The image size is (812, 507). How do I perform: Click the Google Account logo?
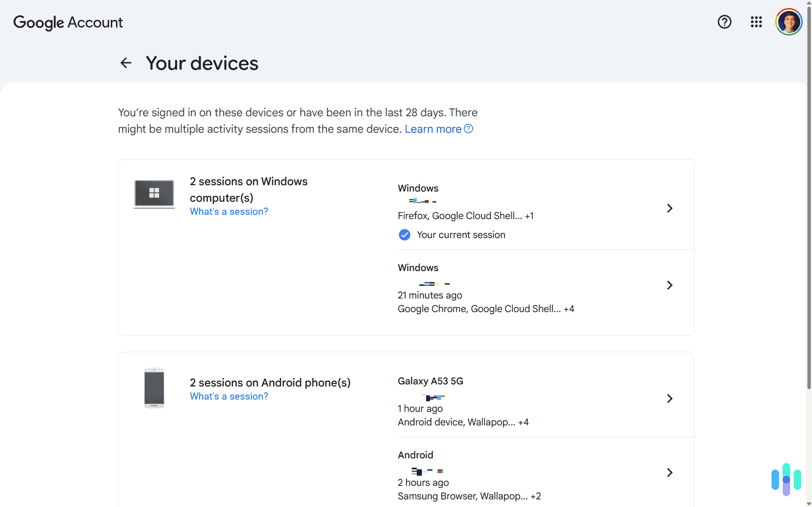(68, 22)
